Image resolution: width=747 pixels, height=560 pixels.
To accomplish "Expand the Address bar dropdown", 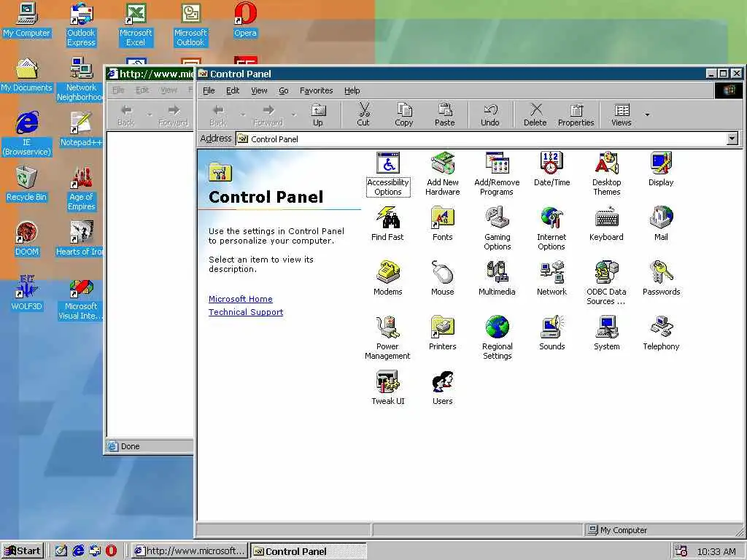I will click(732, 139).
